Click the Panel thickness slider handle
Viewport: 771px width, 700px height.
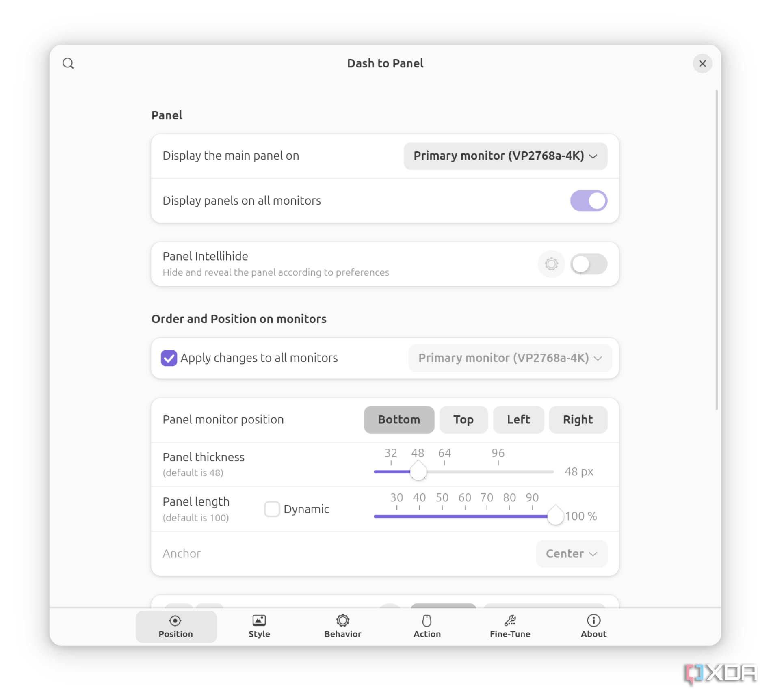418,471
